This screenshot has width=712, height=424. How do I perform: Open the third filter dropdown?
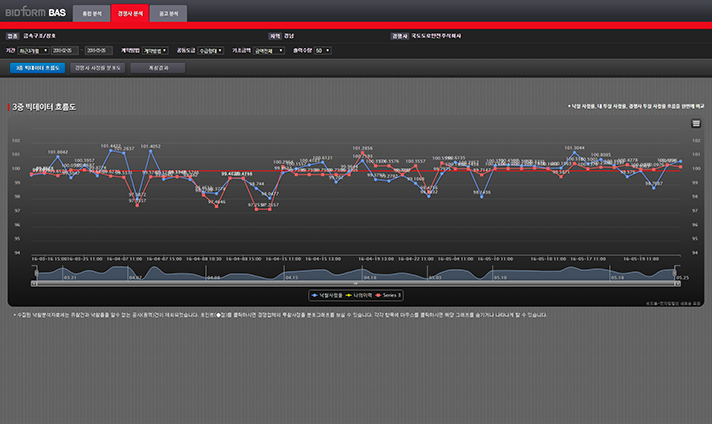coord(211,50)
